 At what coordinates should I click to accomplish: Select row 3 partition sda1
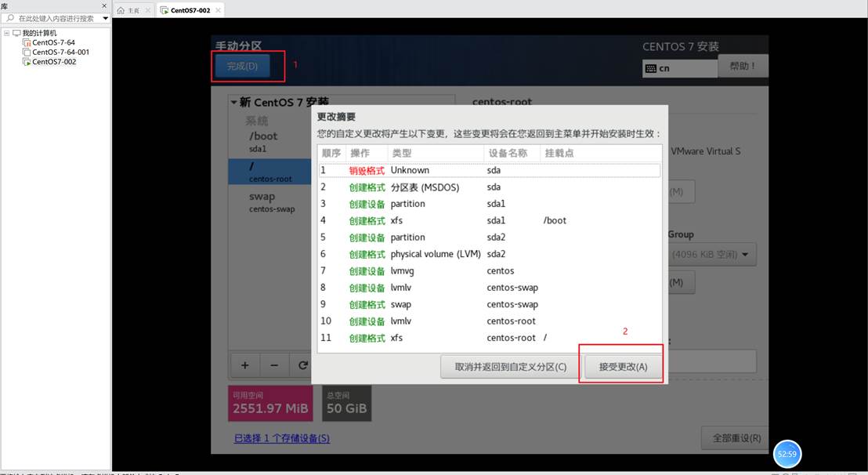pos(490,204)
